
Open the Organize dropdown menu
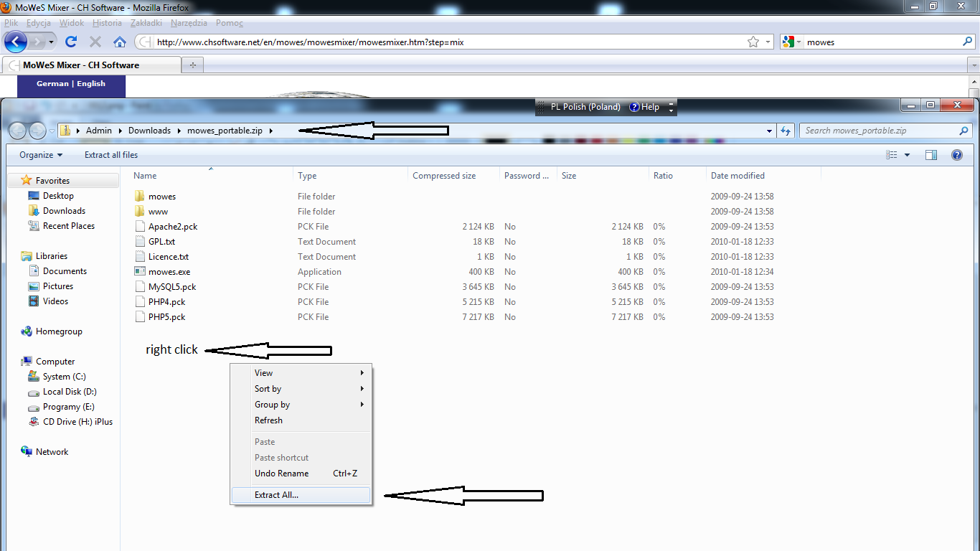click(41, 155)
